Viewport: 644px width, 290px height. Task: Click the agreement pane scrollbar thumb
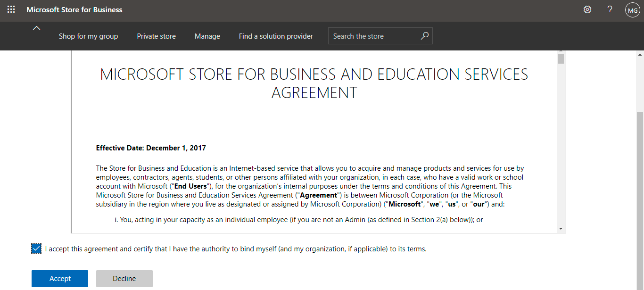pyautogui.click(x=561, y=58)
